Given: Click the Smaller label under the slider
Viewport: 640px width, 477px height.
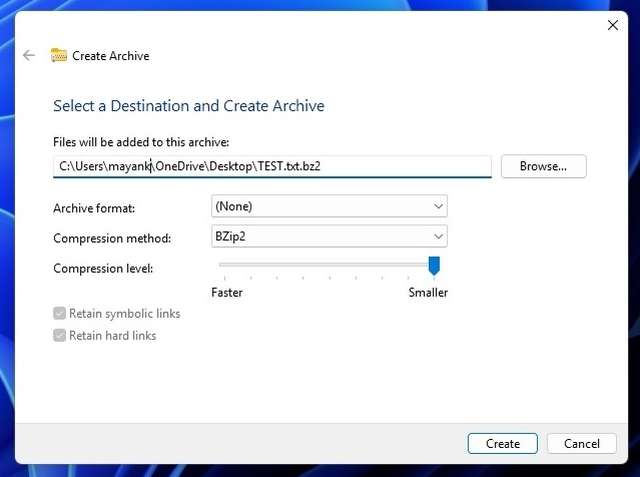Looking at the screenshot, I should [x=428, y=293].
